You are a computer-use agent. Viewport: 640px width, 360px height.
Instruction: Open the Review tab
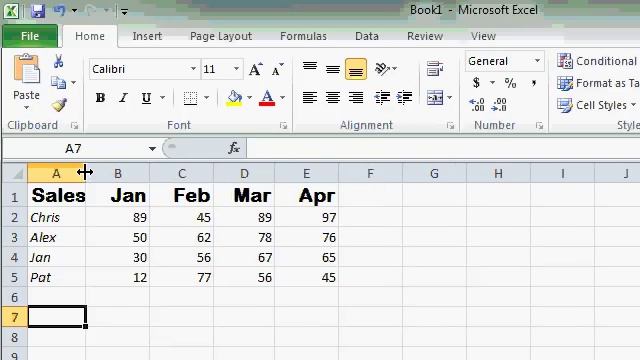pos(425,36)
